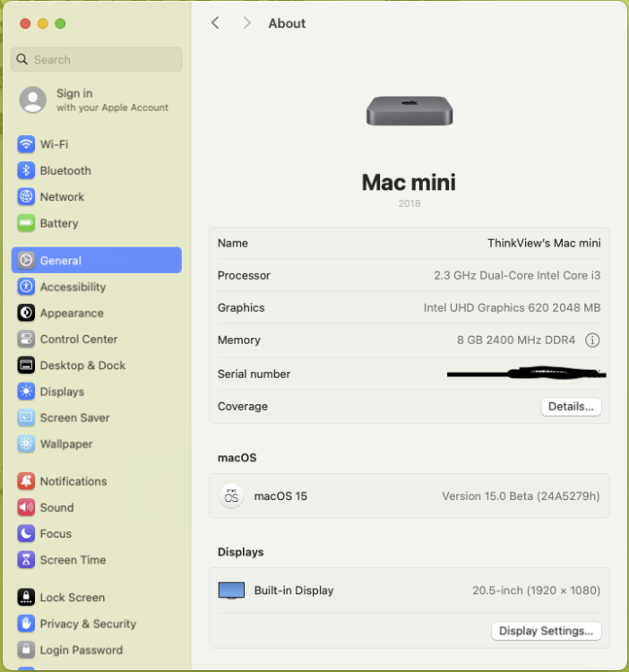Click the Memory info icon
This screenshot has height=672, width=629.
tap(592, 340)
